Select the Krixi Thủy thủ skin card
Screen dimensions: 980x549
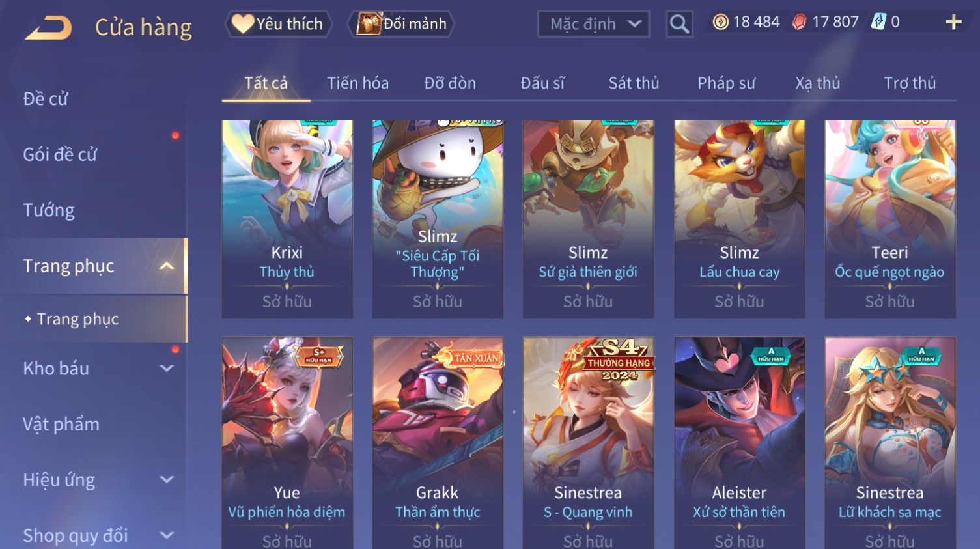(x=287, y=219)
